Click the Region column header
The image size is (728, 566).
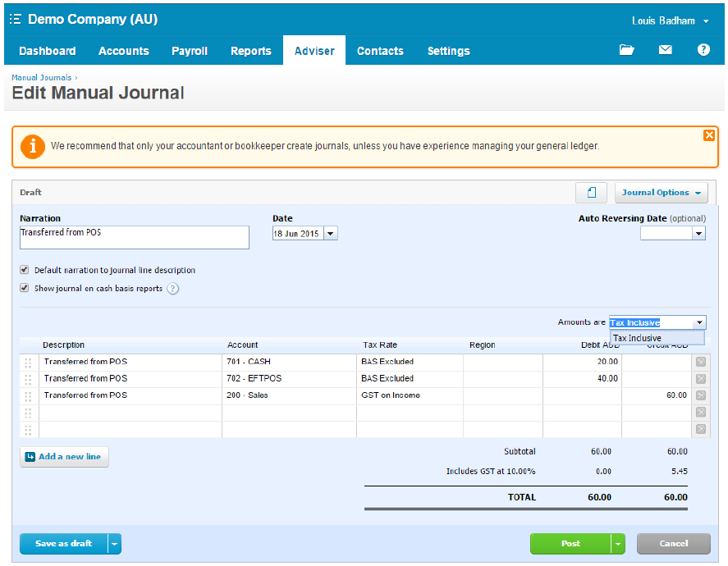click(x=482, y=345)
